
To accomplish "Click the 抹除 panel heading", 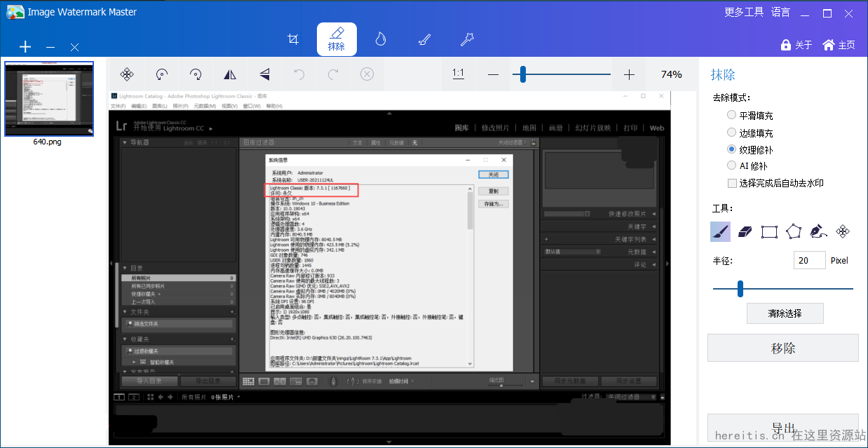I will [x=723, y=74].
